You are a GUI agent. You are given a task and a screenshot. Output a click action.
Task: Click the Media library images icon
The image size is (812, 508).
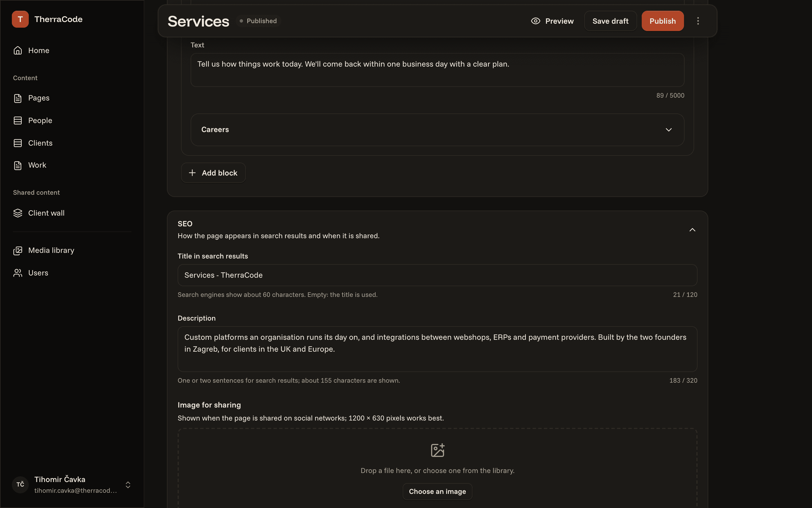pyautogui.click(x=18, y=251)
